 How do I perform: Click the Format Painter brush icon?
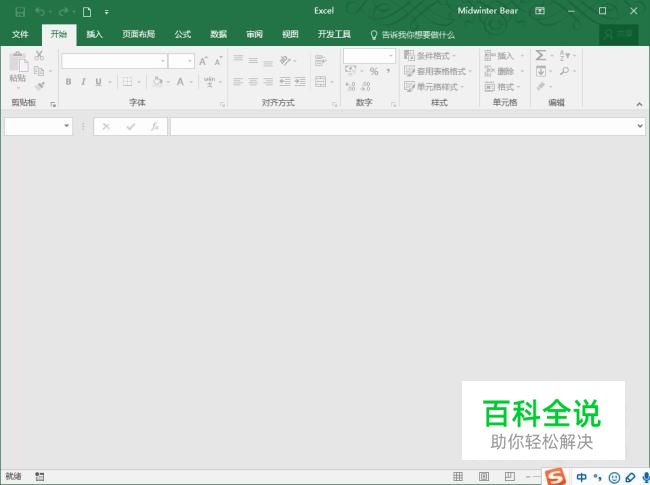[40, 86]
